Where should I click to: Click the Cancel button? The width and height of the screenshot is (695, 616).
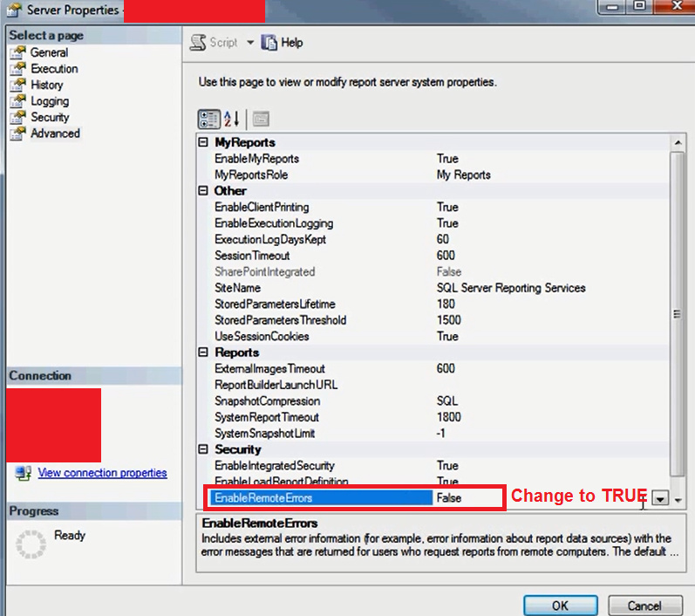(644, 606)
